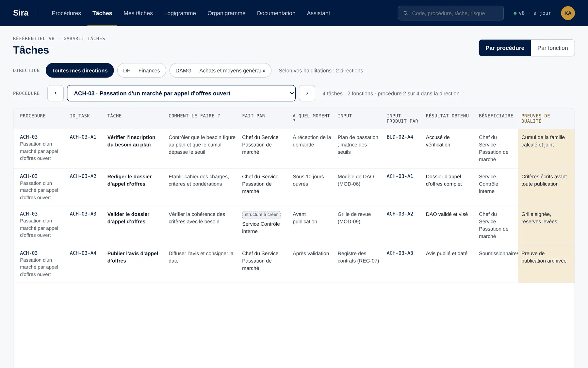Click the Preuves de qualité column header
588x368 pixels.
pyautogui.click(x=536, y=118)
